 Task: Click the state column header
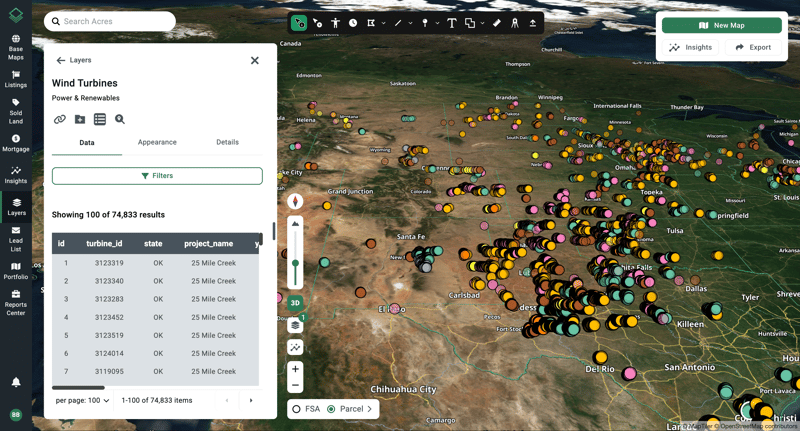click(153, 244)
